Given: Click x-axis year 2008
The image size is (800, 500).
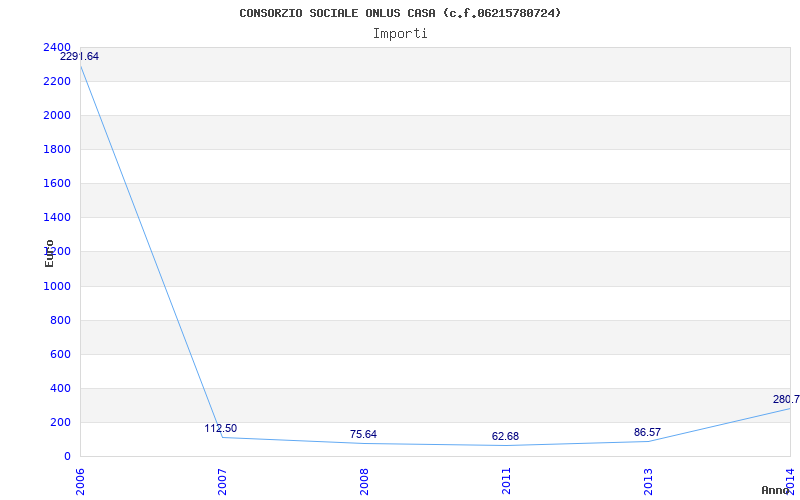Looking at the screenshot, I should click(x=364, y=481).
